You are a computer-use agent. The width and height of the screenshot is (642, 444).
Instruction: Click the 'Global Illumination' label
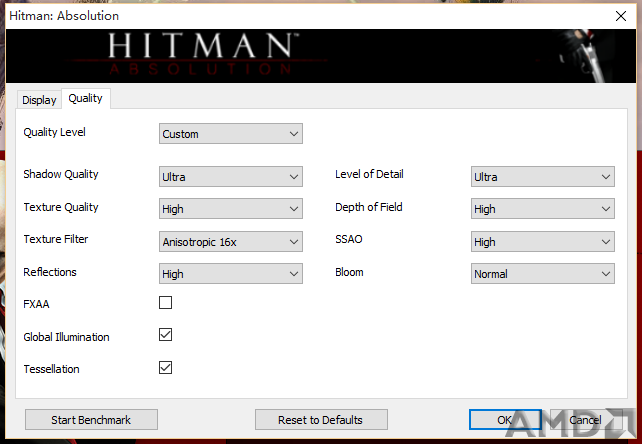[x=66, y=337]
